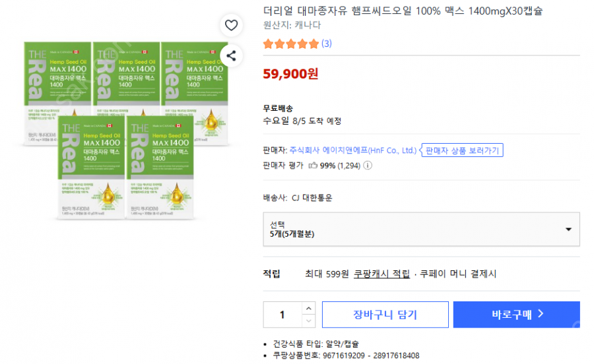The image size is (594, 364).
Task: Expand options via dropdown caret arrow
Action: [x=568, y=229]
